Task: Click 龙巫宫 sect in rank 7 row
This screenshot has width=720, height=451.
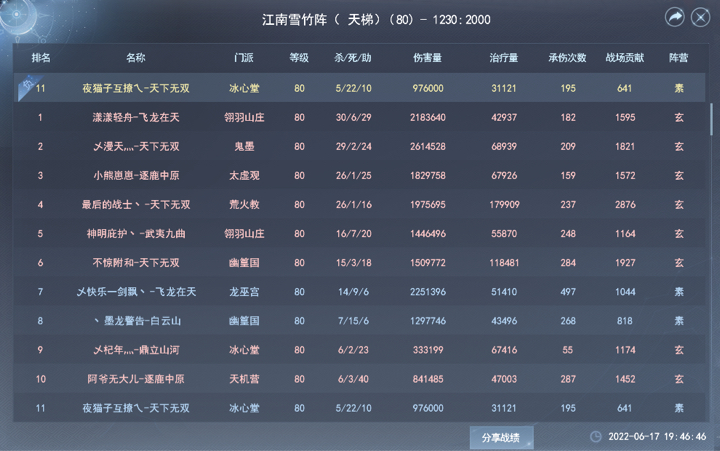Action: coord(244,292)
